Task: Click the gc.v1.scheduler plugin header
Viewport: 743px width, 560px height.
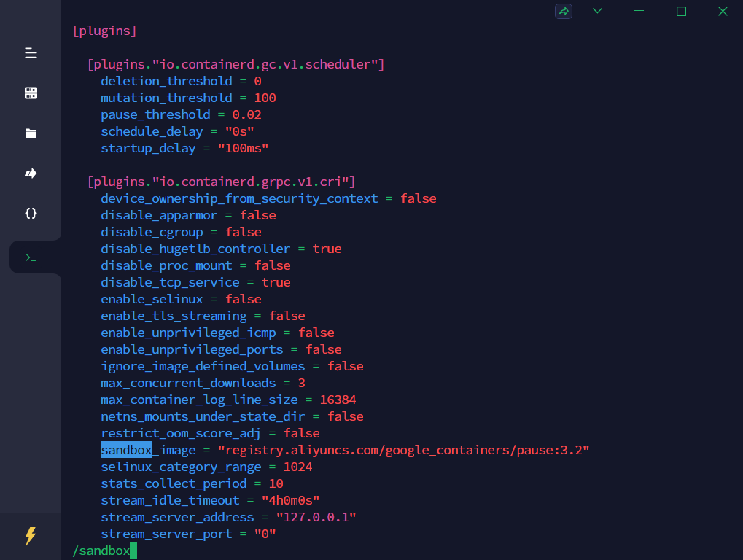Action: point(236,64)
